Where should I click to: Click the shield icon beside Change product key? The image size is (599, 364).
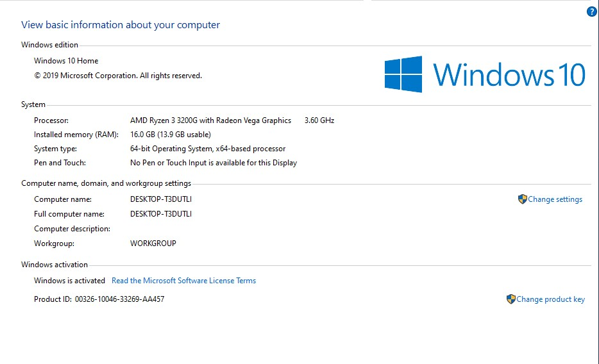(510, 299)
